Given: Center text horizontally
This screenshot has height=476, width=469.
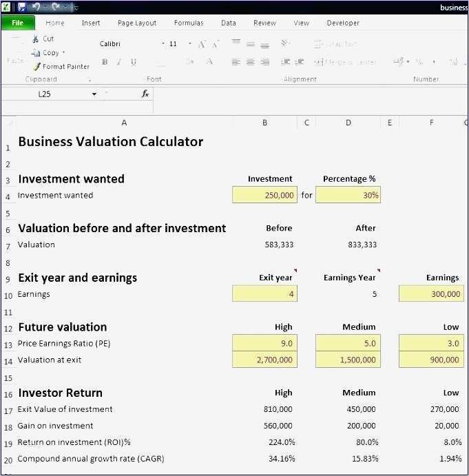Looking at the screenshot, I should tap(251, 62).
